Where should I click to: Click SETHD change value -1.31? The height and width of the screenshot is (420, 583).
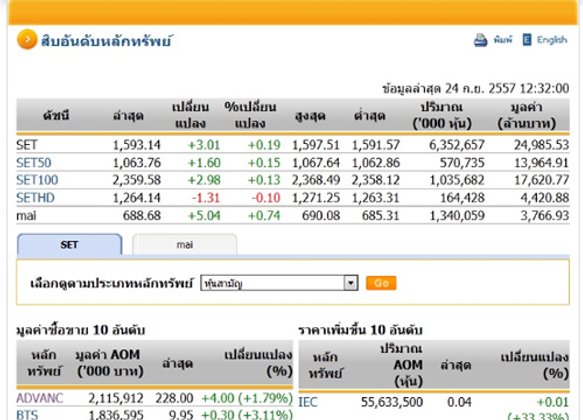click(206, 197)
